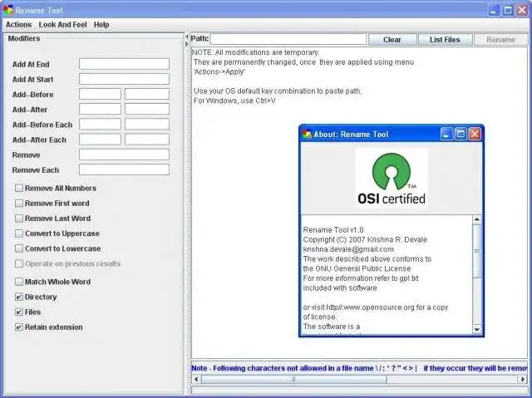Click the first Add--After field
This screenshot has height=398, width=532.
(100, 109)
